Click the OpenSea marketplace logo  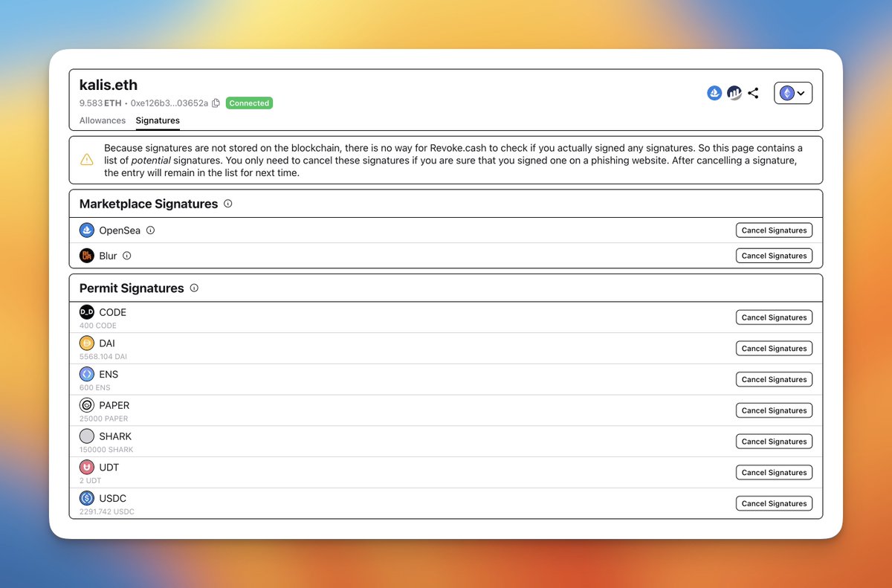pyautogui.click(x=87, y=230)
